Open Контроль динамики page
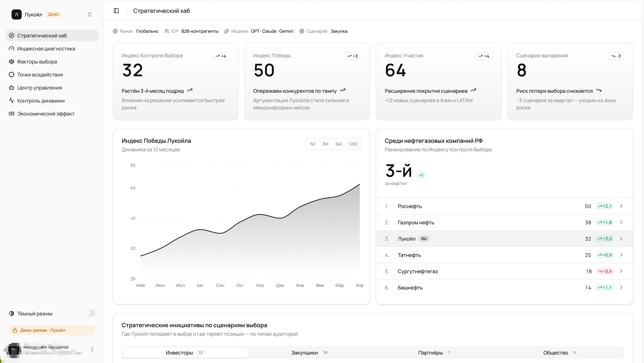This screenshot has height=363, width=644. (52, 101)
